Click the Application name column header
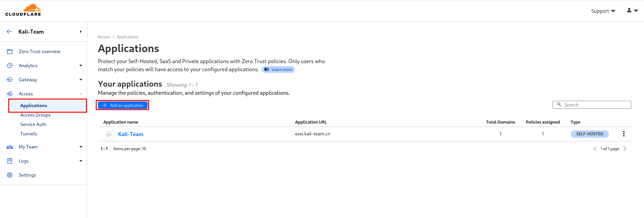644x218 pixels. (x=121, y=122)
